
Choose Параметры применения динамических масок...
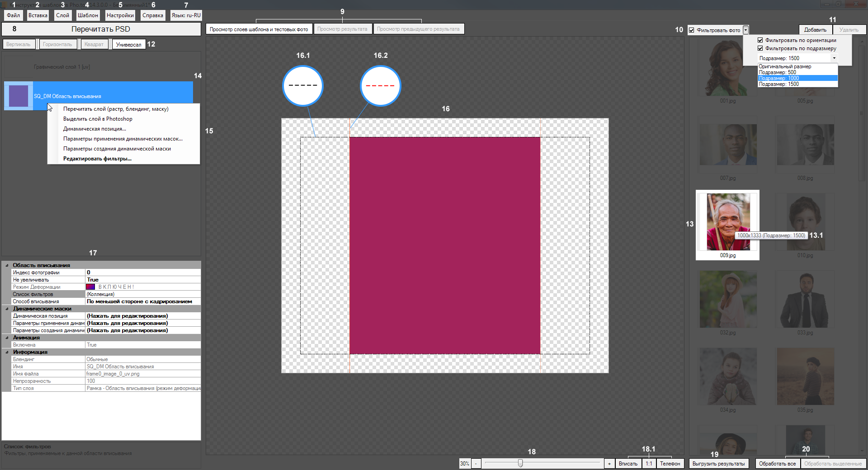pyautogui.click(x=123, y=139)
